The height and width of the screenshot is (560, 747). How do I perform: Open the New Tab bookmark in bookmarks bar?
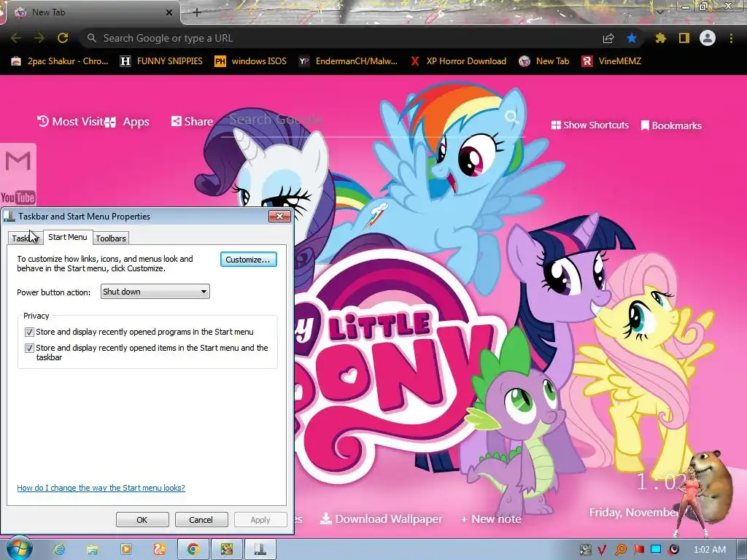pos(544,61)
